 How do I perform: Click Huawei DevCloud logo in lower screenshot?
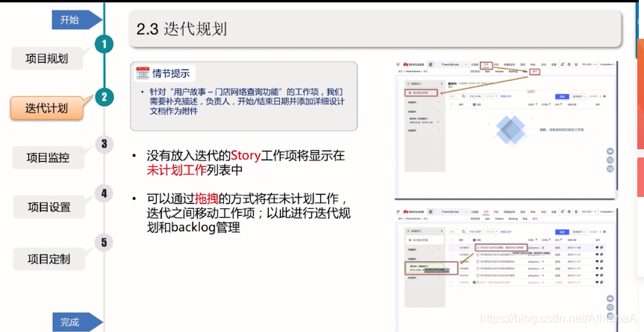pos(413,212)
